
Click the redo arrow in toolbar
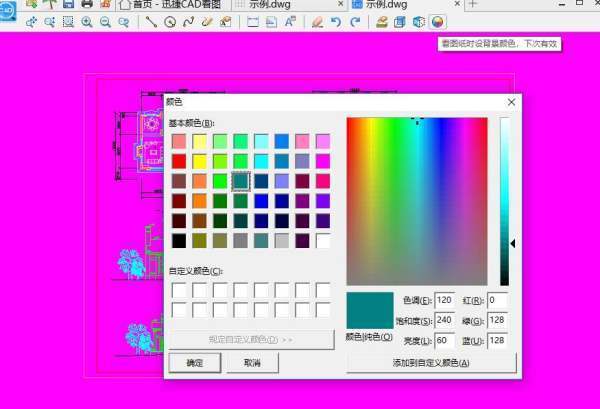pos(355,21)
